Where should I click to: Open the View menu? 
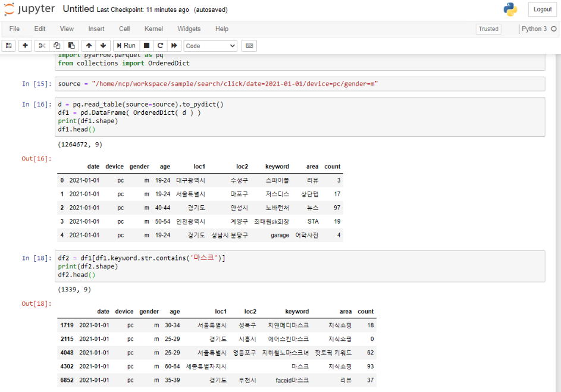click(67, 29)
